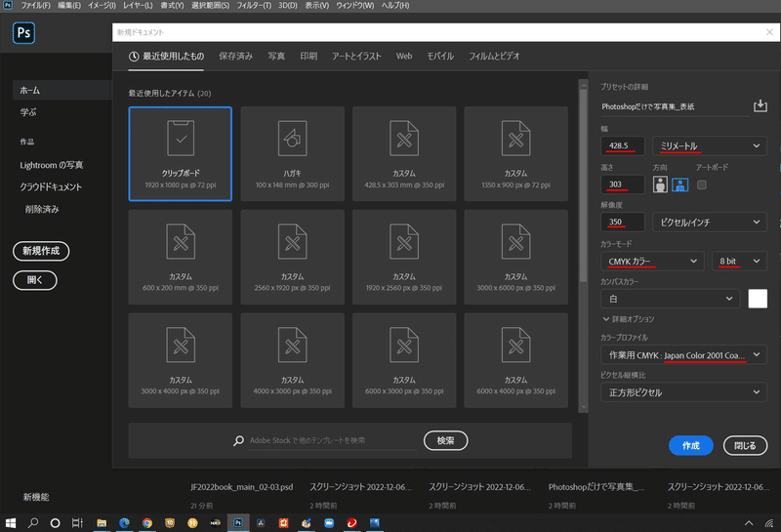
Task: Switch to the 写真 tab
Action: point(276,57)
